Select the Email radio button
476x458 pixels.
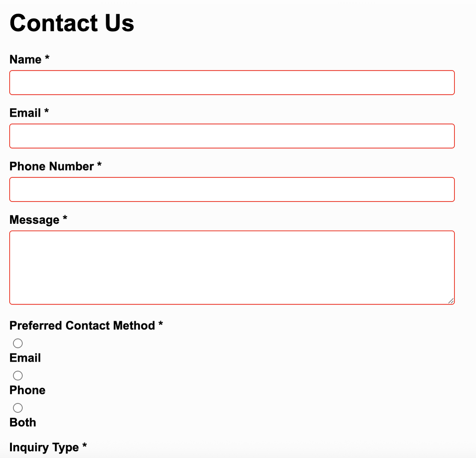click(x=18, y=343)
